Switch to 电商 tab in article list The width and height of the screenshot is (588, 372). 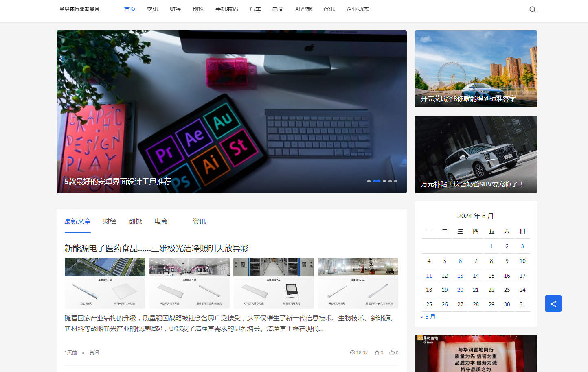pyautogui.click(x=161, y=221)
